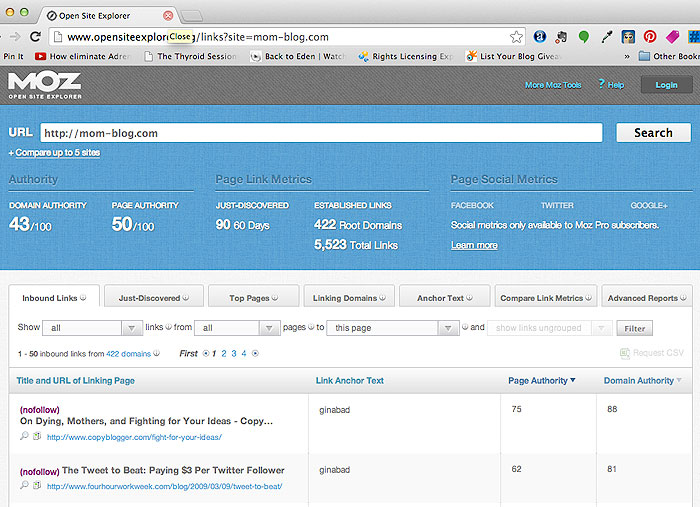Open Compare Link Metrics tab
Viewport: 700px width, 507px height.
(546, 298)
